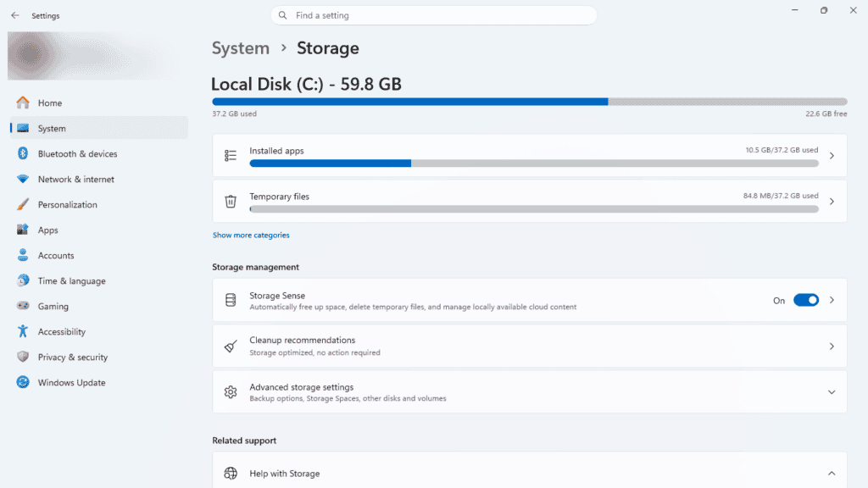Click the Temporary files trash icon

231,202
